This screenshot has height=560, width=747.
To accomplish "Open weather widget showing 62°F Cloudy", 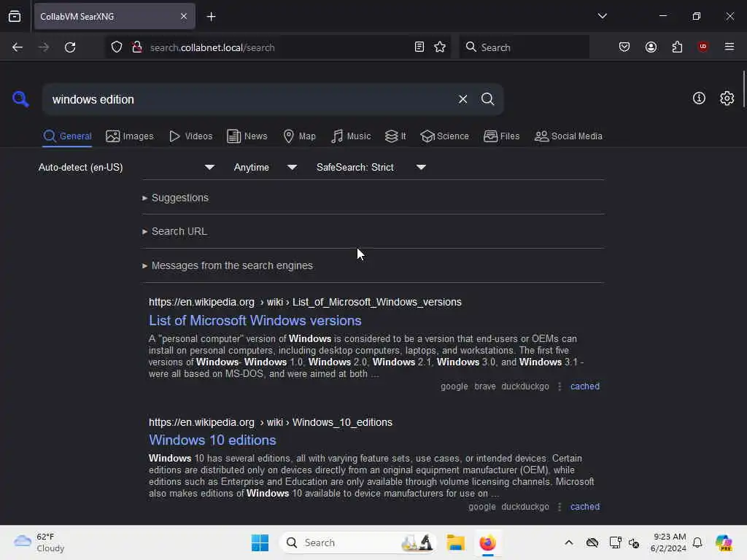I will (39, 542).
